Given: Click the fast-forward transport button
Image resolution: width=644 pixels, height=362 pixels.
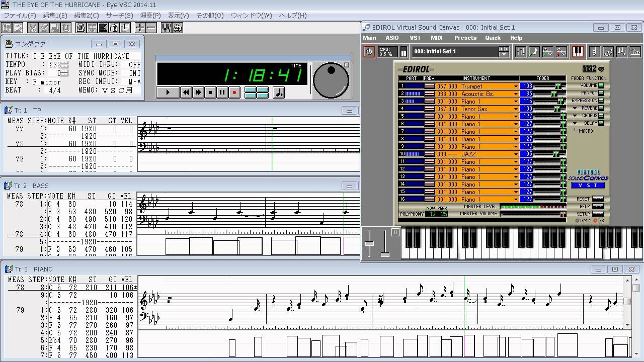Looking at the screenshot, I should 198,92.
